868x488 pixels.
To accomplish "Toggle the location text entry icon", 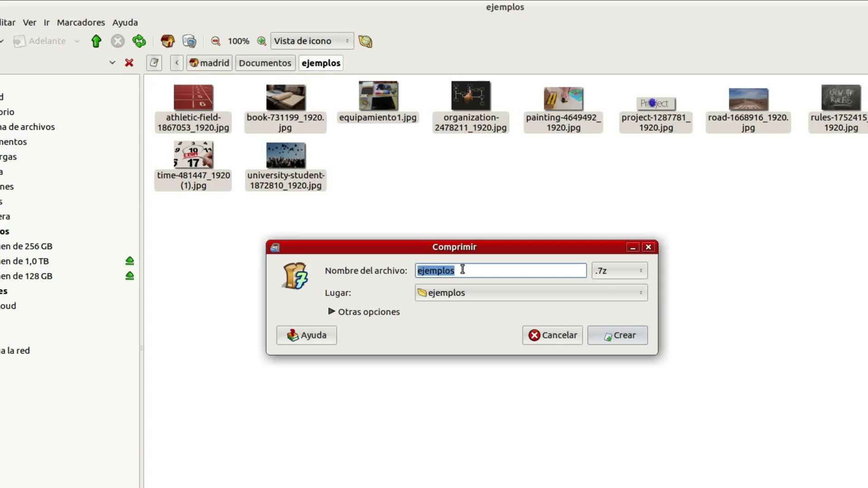I will point(154,63).
